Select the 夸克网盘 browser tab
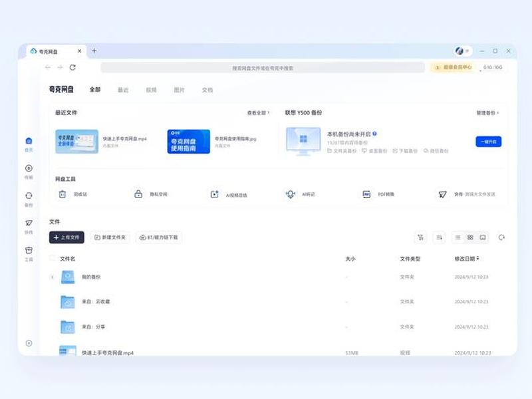Screen dimensions: 532x399 (56, 51)
